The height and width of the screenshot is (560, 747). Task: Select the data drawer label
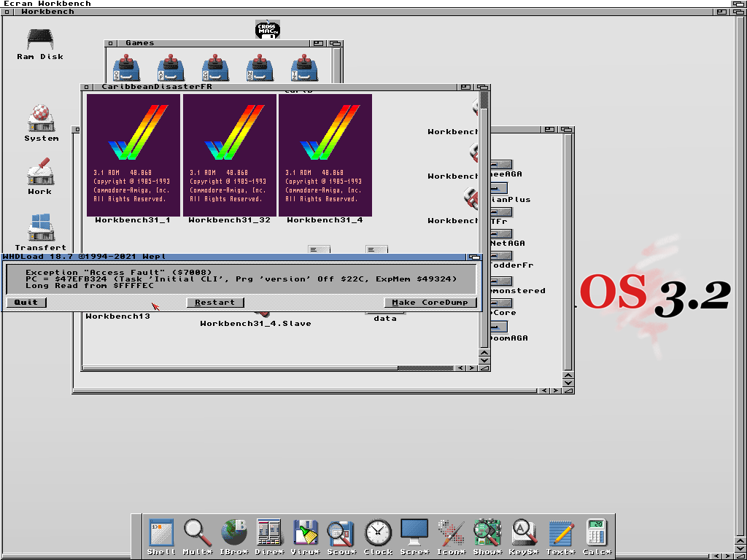tap(385, 319)
